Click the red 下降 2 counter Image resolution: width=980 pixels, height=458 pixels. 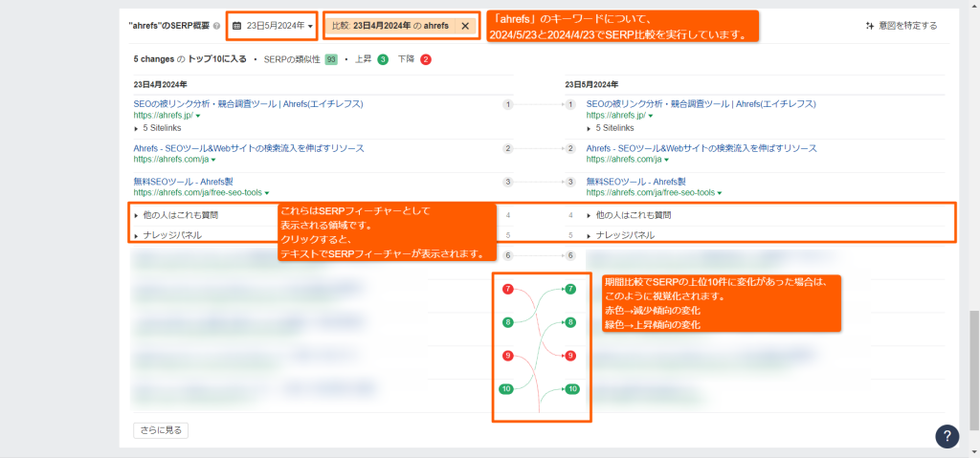[426, 60]
